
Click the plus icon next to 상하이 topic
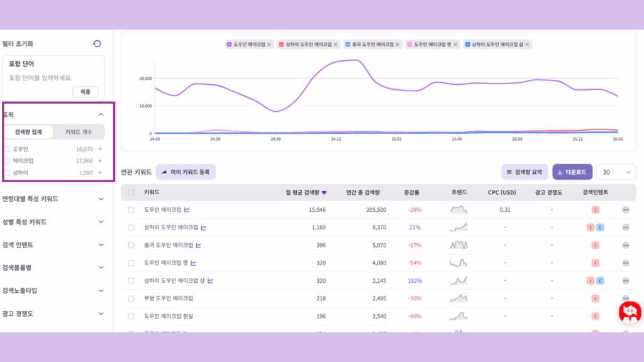[x=100, y=172]
